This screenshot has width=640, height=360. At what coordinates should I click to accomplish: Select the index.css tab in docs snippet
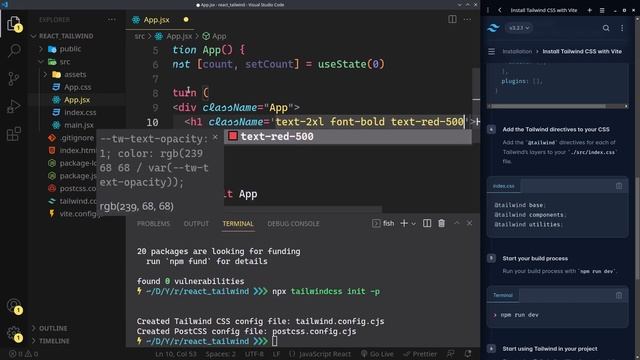(x=503, y=186)
